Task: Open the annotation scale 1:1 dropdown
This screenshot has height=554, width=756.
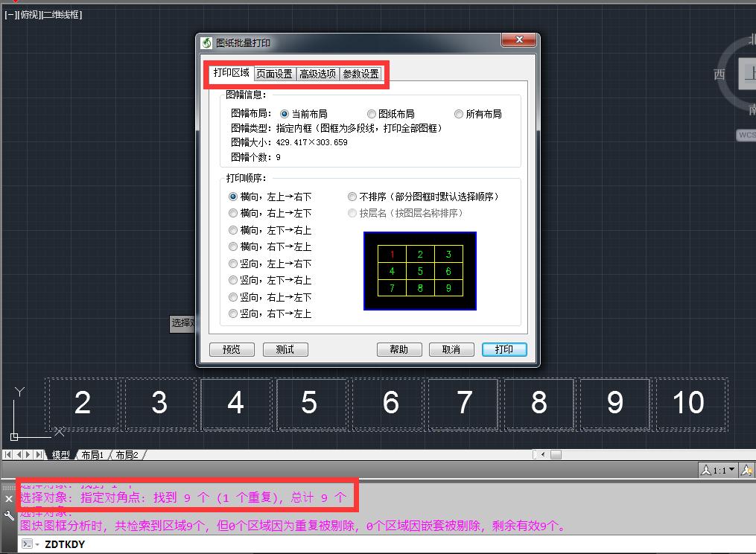Action: (x=731, y=469)
